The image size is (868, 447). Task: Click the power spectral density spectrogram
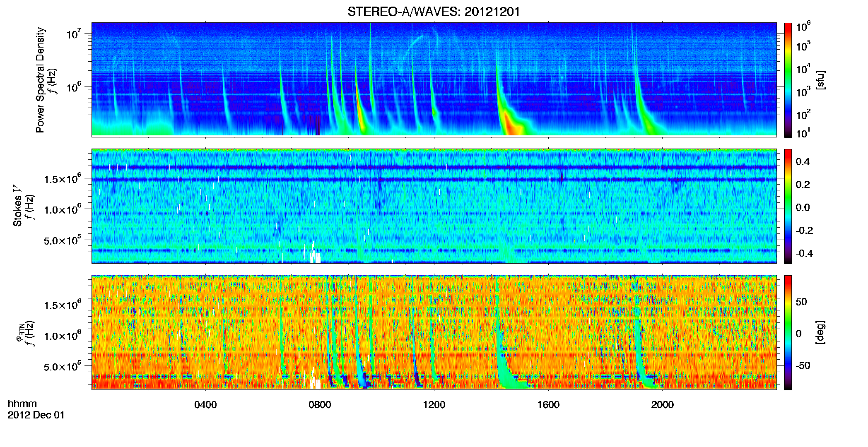click(x=434, y=79)
